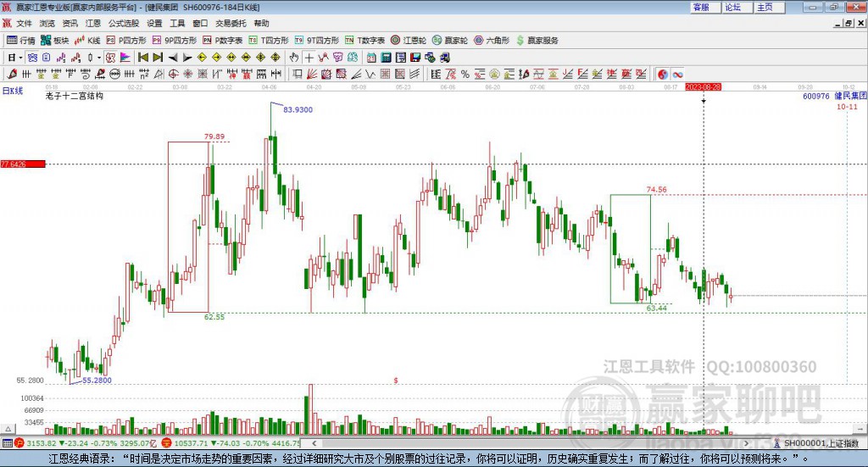868x467 pixels.
Task: Open the 交易委托 menu
Action: coord(231,23)
